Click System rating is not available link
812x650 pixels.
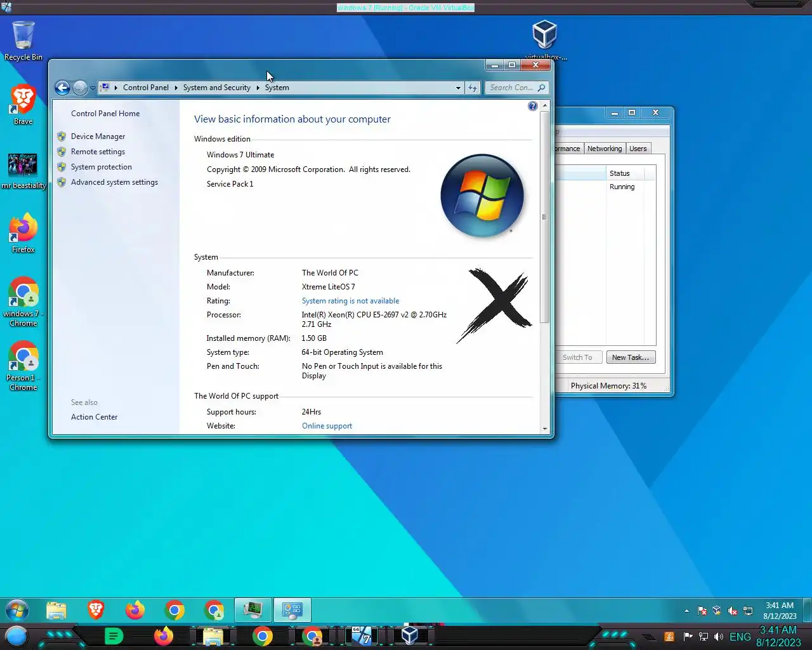click(x=350, y=301)
